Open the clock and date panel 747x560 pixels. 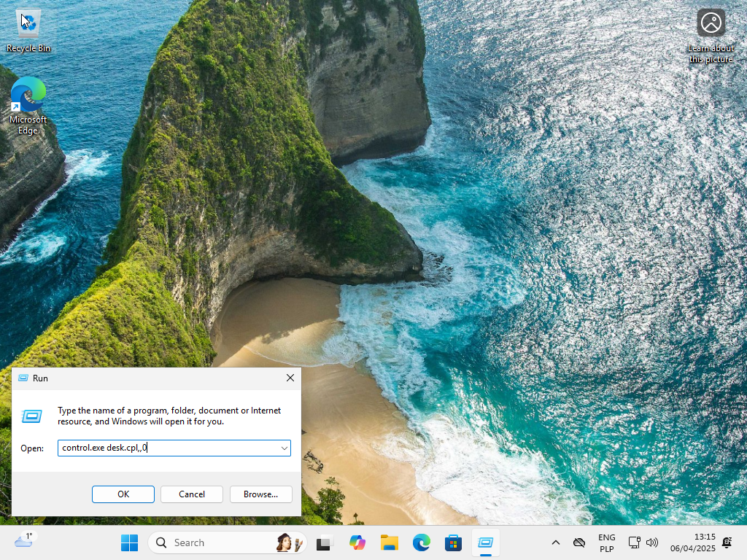692,542
